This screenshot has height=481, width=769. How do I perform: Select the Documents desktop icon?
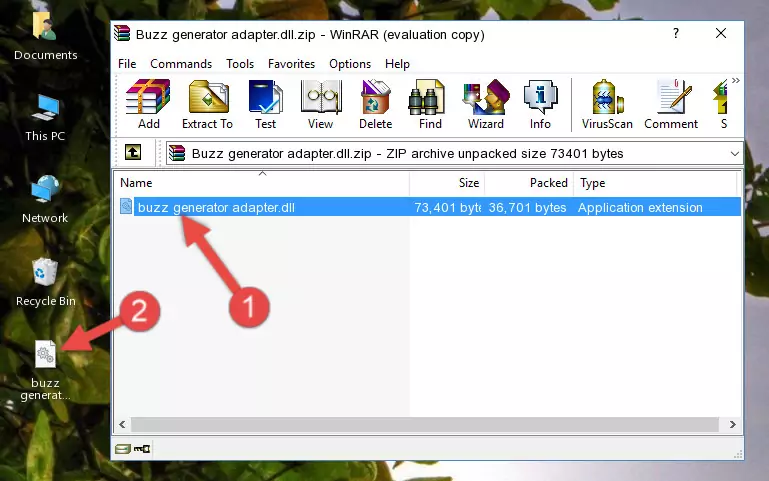(x=45, y=37)
